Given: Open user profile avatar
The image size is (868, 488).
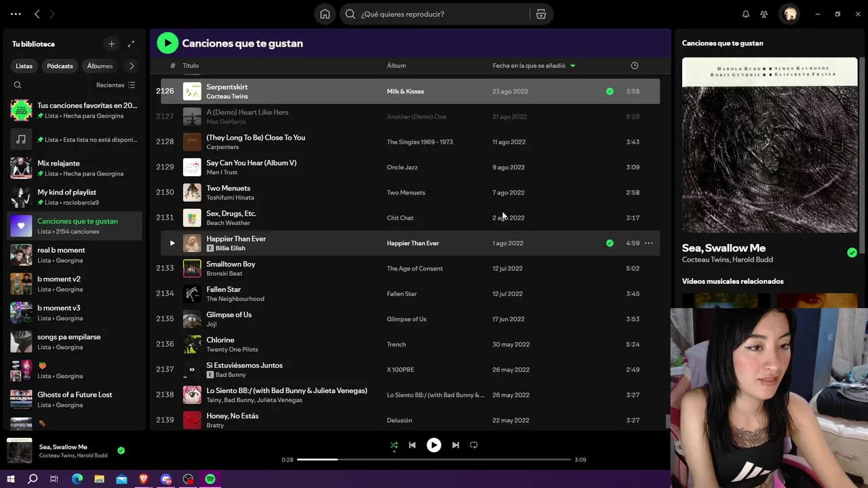Looking at the screenshot, I should point(790,14).
